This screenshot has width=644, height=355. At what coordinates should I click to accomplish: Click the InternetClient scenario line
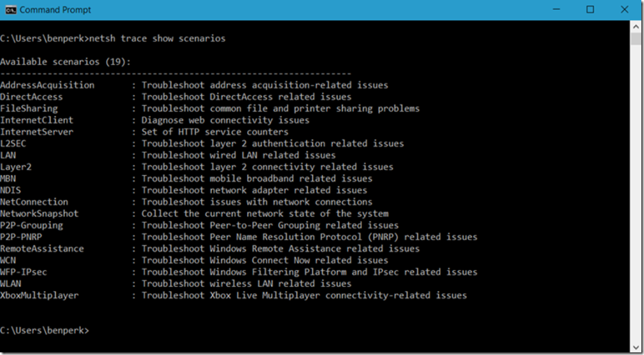155,120
